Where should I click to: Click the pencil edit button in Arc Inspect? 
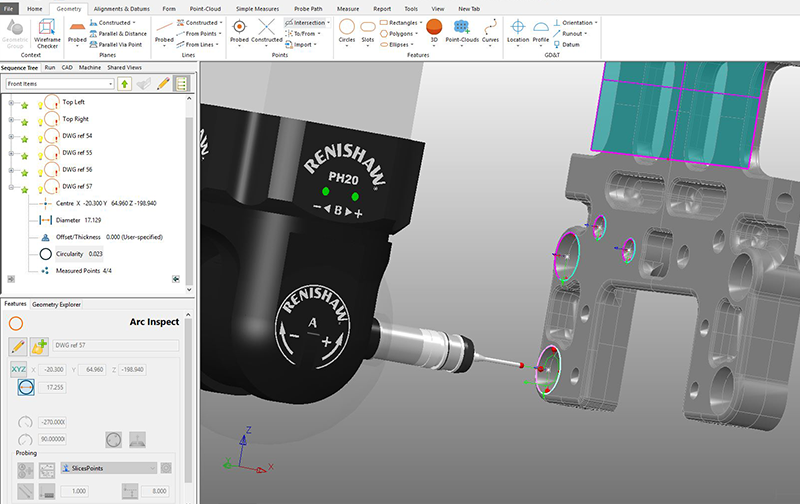click(18, 346)
